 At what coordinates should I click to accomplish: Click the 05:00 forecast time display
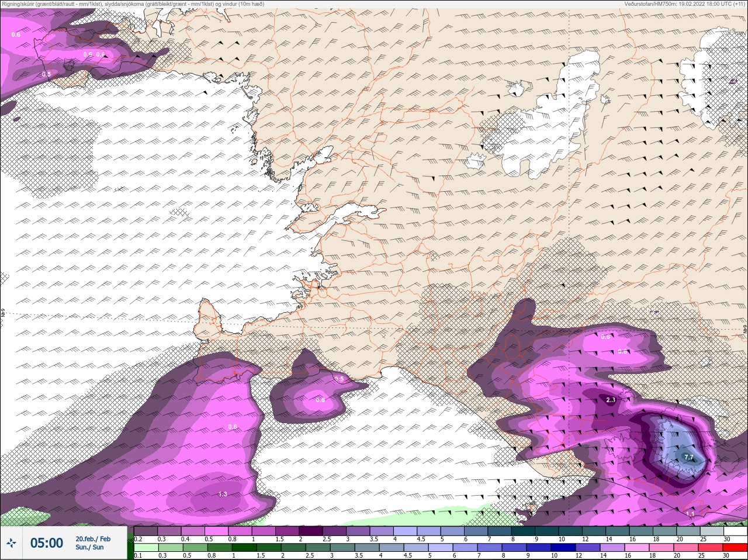[x=47, y=543]
